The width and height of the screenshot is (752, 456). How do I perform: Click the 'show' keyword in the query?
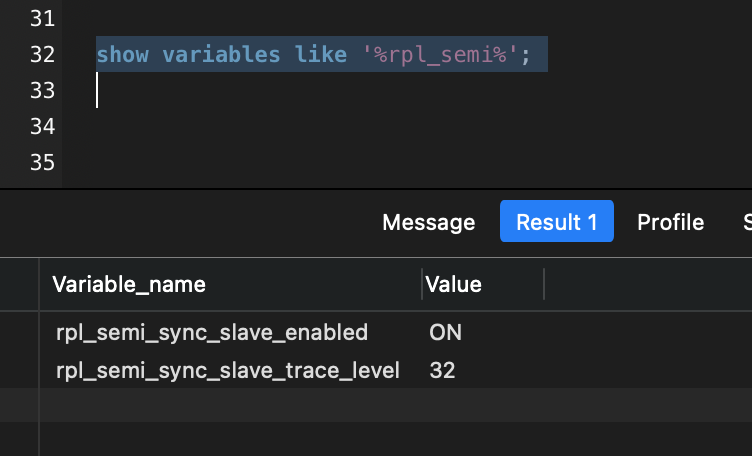(x=122, y=54)
